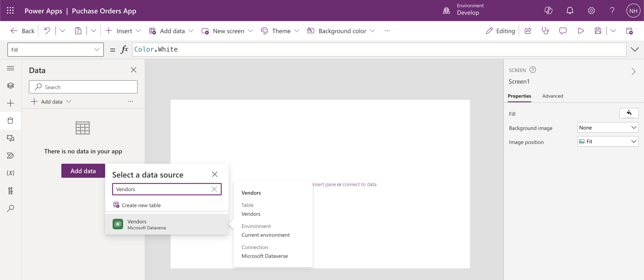644x280 pixels.
Task: Click the Paste clipboard icon
Action: [x=78, y=31]
